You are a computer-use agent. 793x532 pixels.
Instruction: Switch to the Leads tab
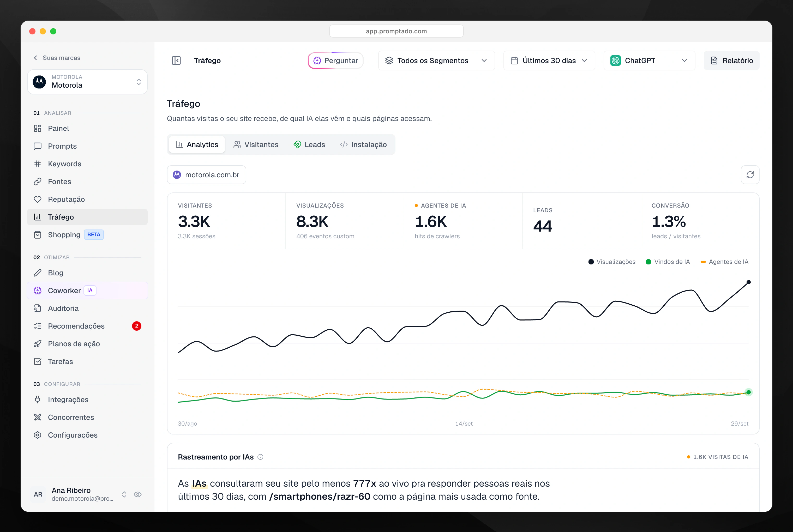click(x=309, y=144)
